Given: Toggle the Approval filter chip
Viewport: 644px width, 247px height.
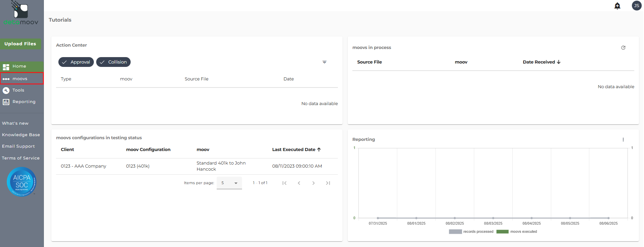Looking at the screenshot, I should (x=76, y=62).
